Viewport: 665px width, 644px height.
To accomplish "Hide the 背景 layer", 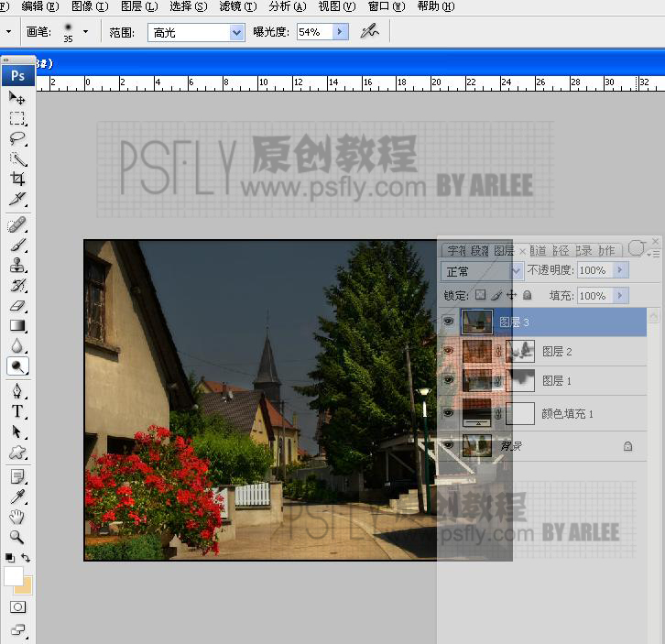I will [x=448, y=444].
